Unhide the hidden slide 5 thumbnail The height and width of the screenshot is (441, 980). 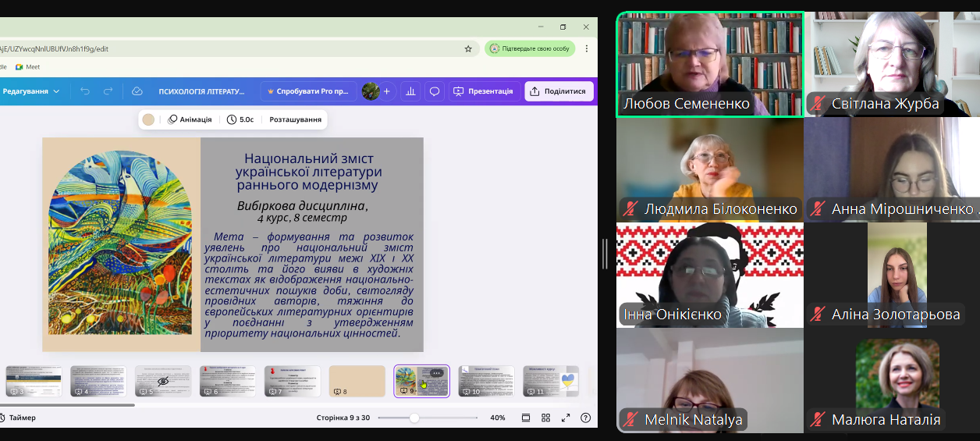coord(163,381)
